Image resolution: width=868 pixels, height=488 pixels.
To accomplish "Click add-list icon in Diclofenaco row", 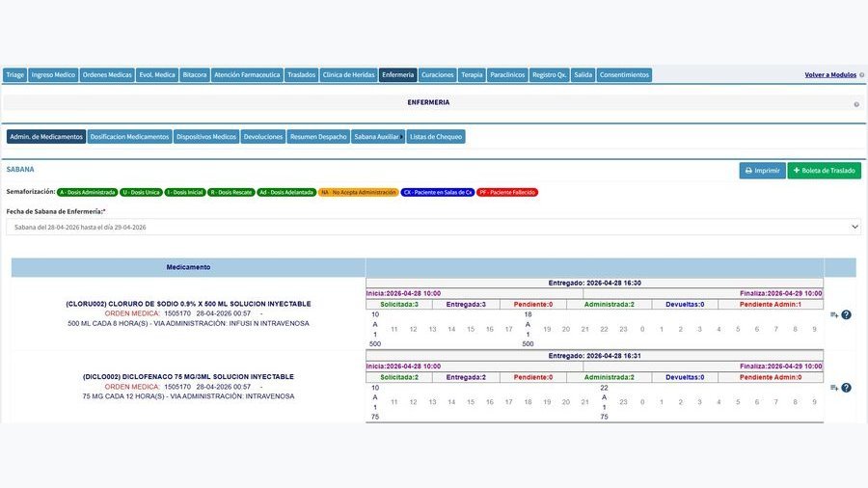I will tap(834, 388).
